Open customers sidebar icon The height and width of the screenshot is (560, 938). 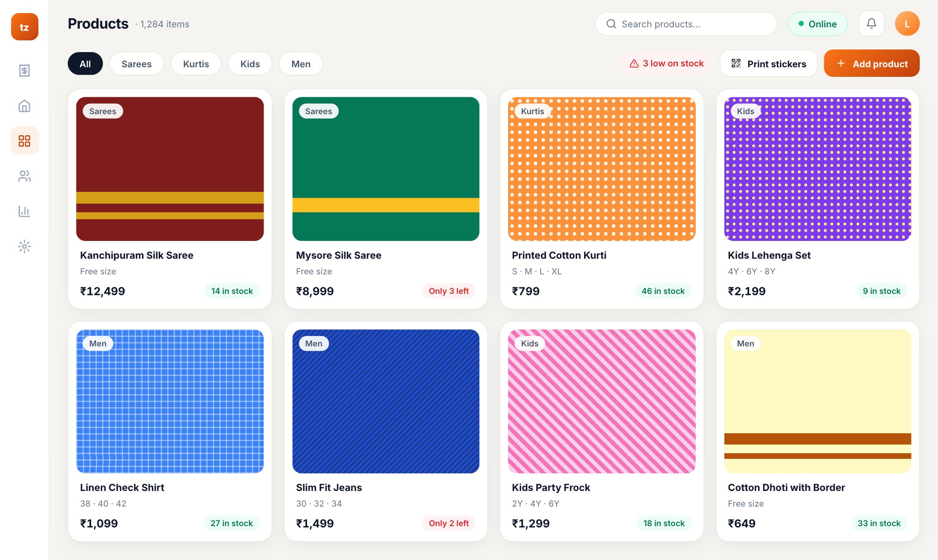click(x=24, y=176)
